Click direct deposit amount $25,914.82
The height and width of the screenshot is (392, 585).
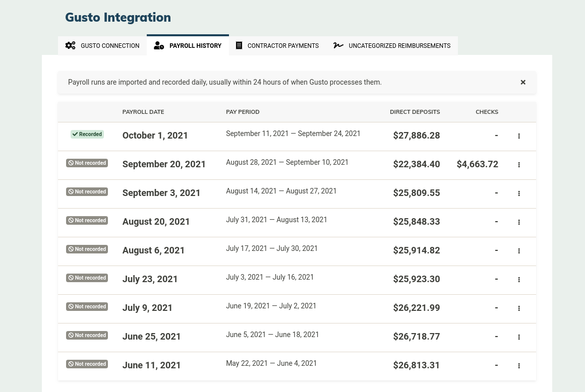[417, 250]
